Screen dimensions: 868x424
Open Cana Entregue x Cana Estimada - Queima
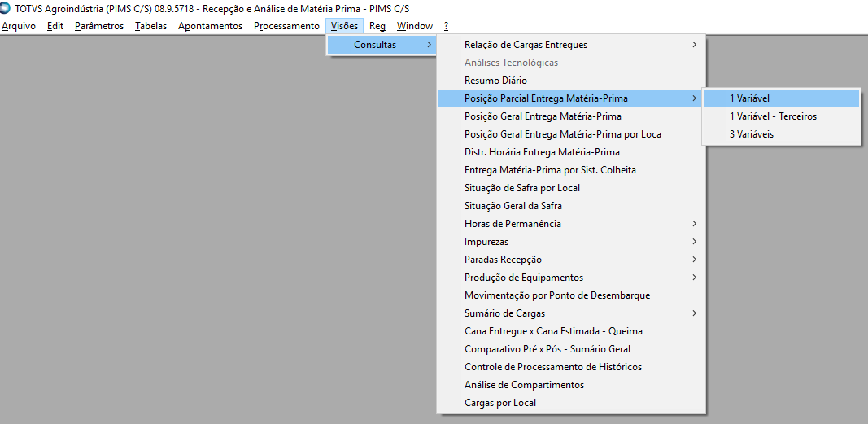[571, 331]
